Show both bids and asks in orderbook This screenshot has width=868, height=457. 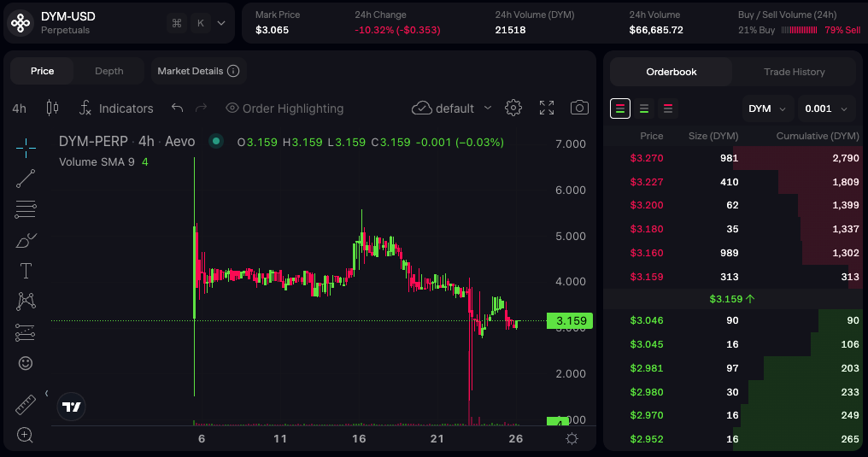620,108
